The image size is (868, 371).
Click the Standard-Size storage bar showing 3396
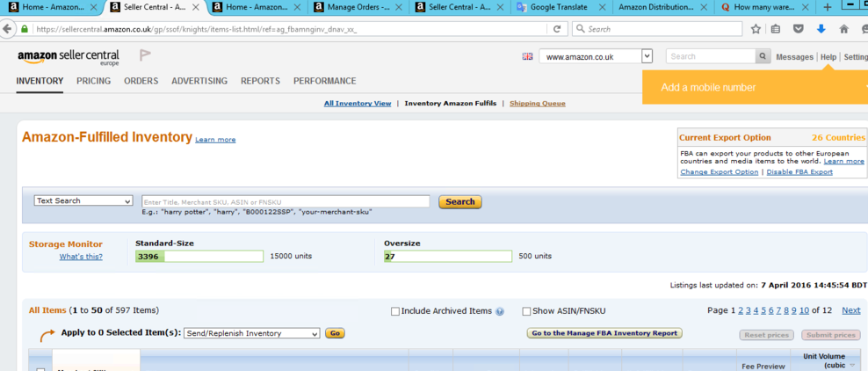point(199,257)
